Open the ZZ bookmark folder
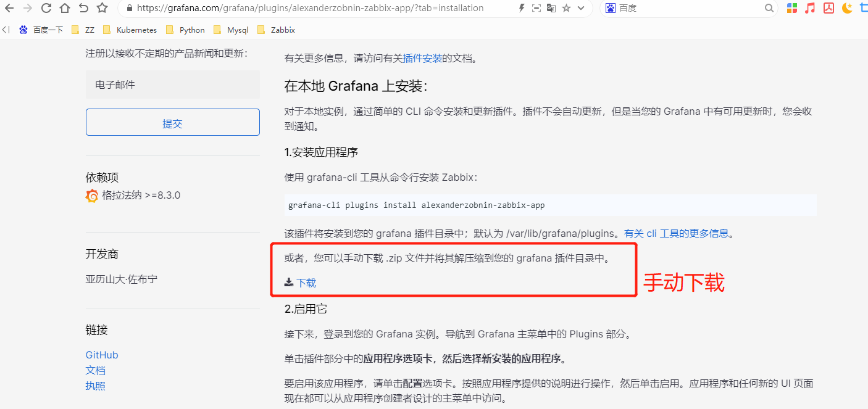The height and width of the screenshot is (409, 868). point(83,30)
